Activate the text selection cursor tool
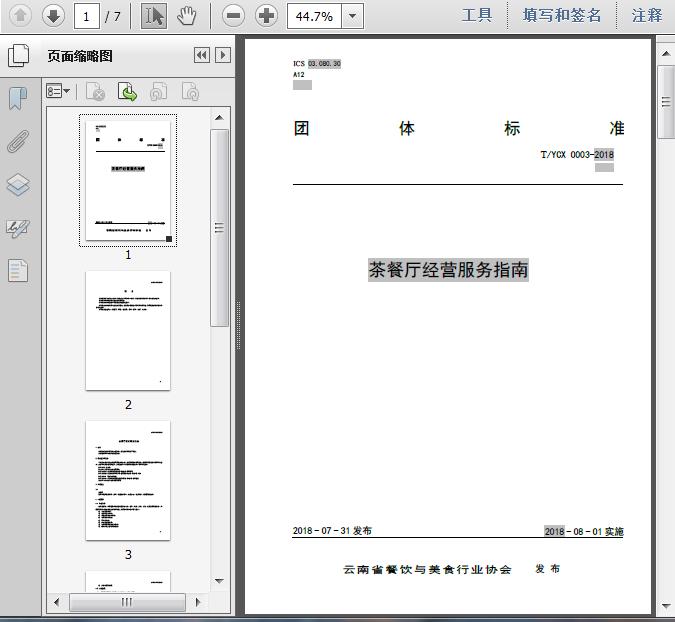 coord(154,16)
